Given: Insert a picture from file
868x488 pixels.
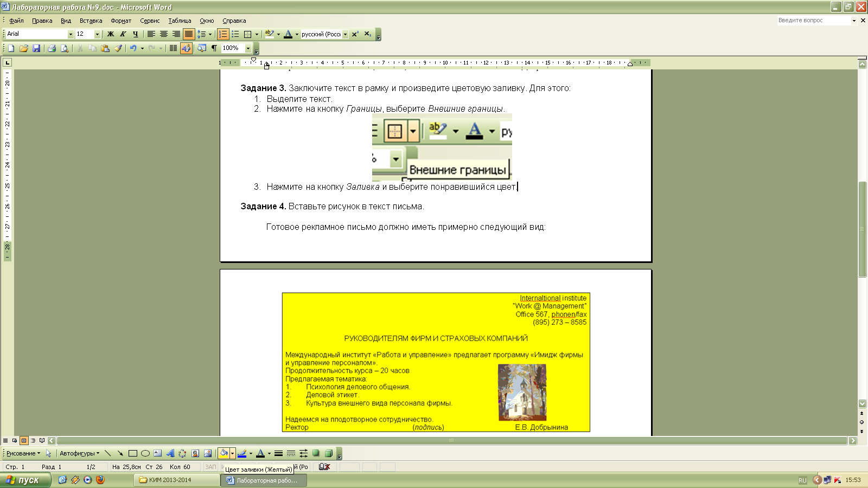Looking at the screenshot, I should [x=208, y=453].
